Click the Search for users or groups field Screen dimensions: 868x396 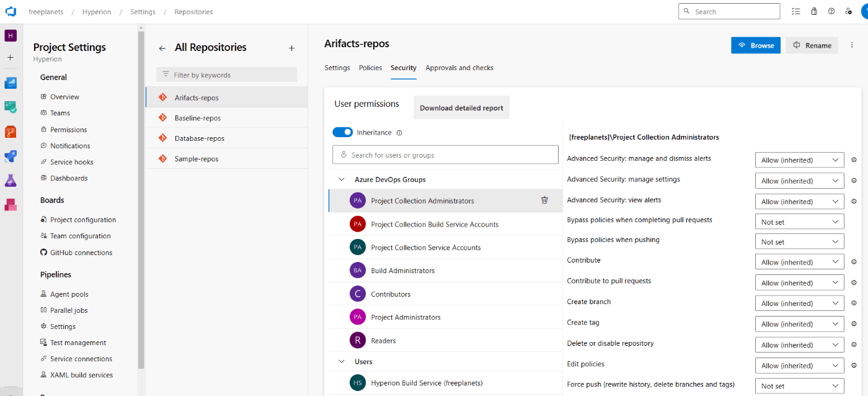[x=445, y=155]
